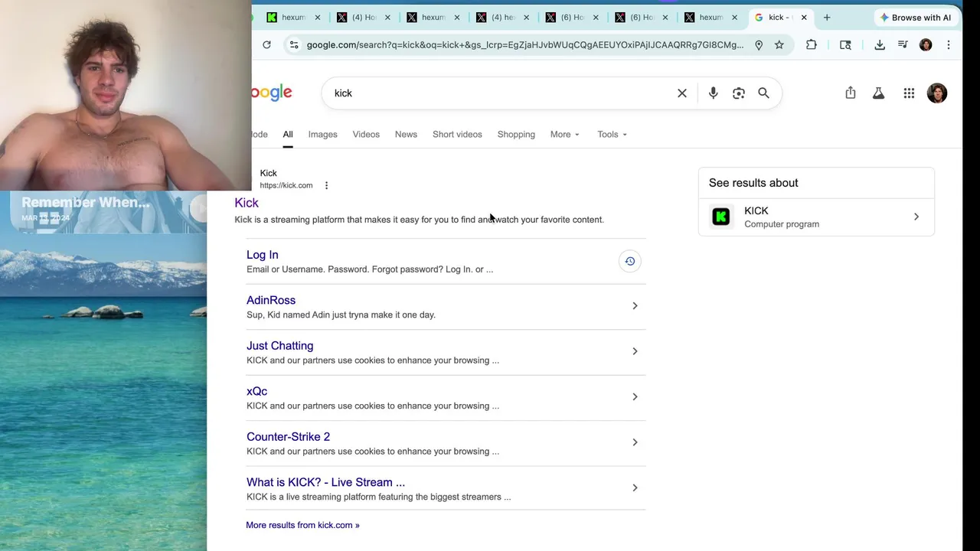Open the Google apps grid icon

point(909,93)
